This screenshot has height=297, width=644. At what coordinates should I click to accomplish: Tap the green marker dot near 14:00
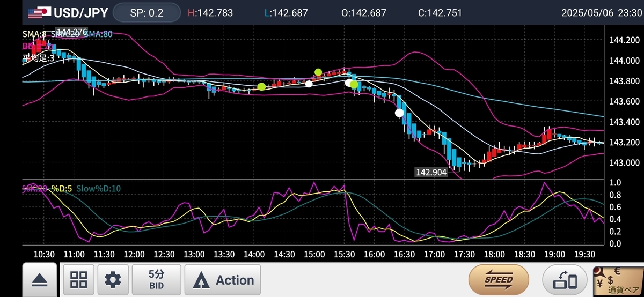[x=261, y=86]
